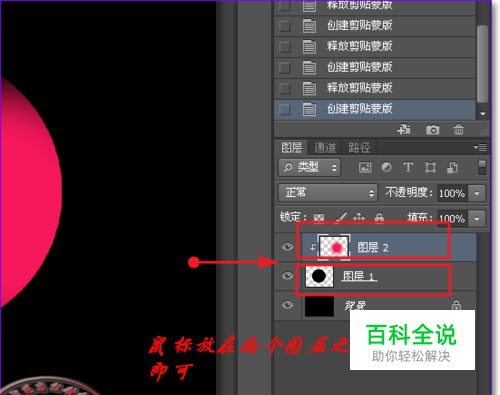This screenshot has height=395, width=500.
Task: Hide 图层 2 using its eye icon
Action: [287, 247]
